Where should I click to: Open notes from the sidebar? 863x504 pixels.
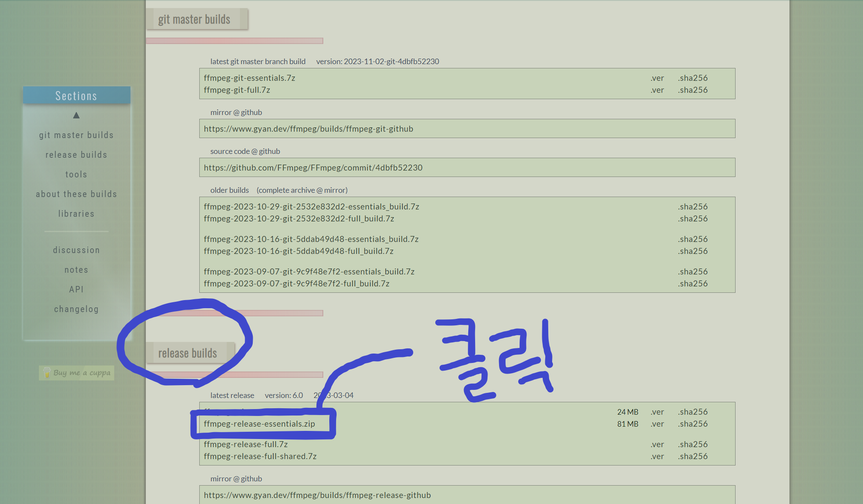[x=77, y=270]
